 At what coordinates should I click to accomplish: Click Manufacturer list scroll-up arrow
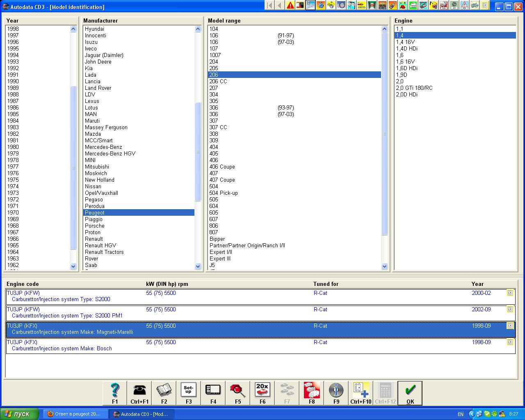coord(198,29)
